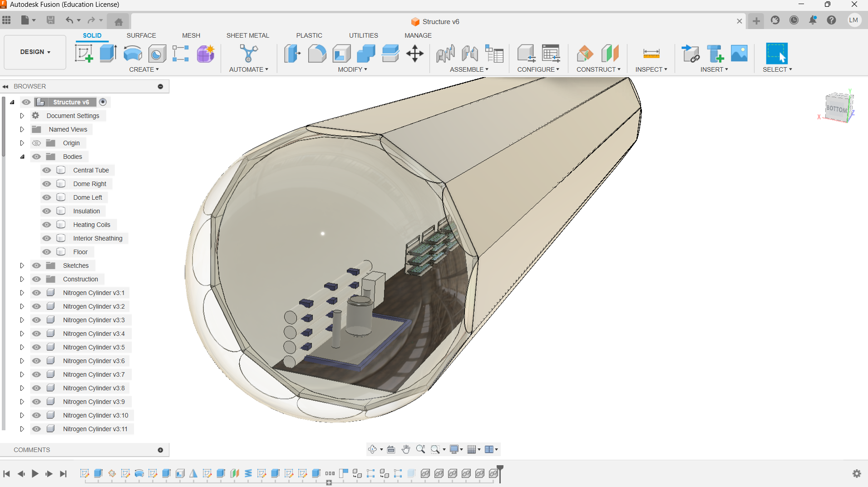Screen dimensions: 868x487
Task: Expand Nitrogen Cylinder v3:1
Action: click(x=22, y=293)
